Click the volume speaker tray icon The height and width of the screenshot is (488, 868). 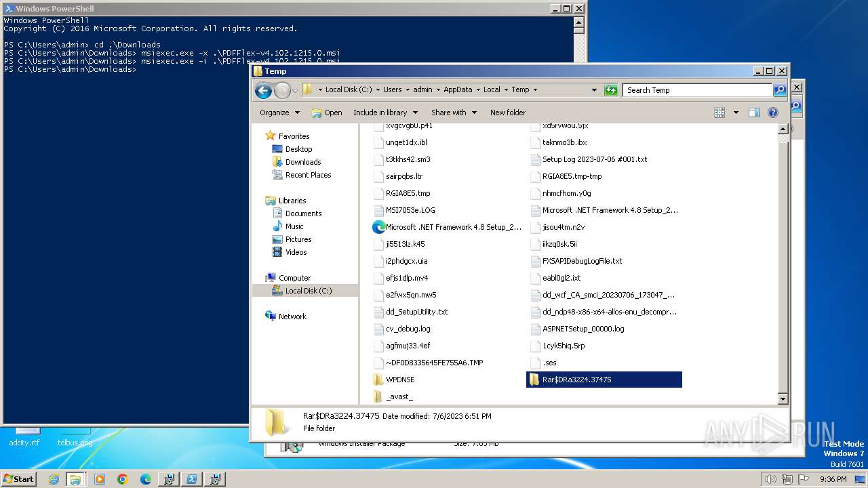pyautogui.click(x=771, y=479)
